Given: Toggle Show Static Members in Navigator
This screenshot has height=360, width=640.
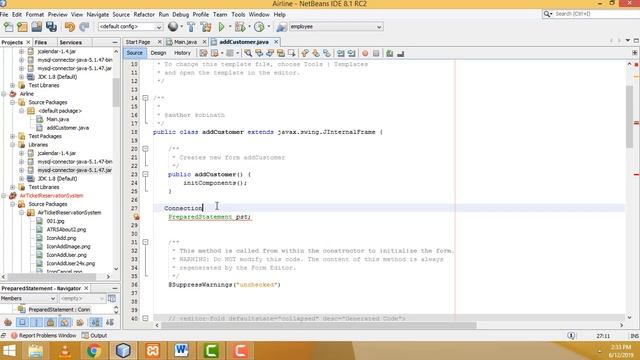Looking at the screenshot, I should tap(36, 322).
